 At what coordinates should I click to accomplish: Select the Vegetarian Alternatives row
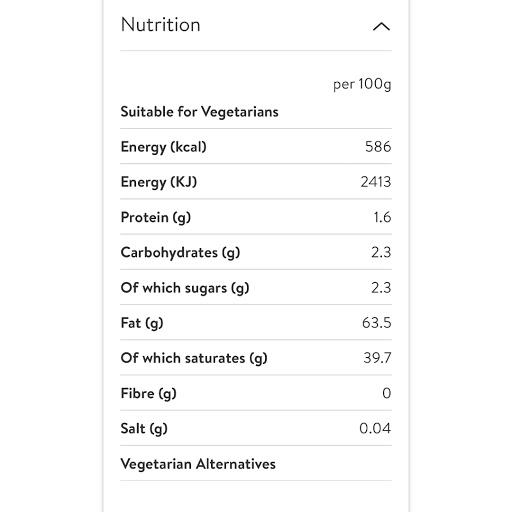point(256,464)
